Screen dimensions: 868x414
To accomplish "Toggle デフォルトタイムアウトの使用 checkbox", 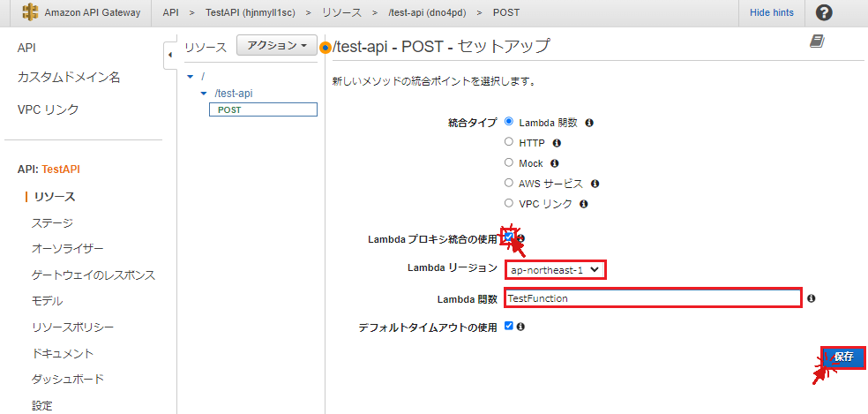I will point(509,326).
